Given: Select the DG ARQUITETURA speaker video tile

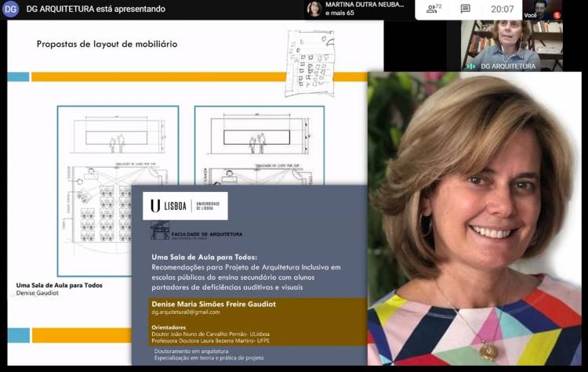Looking at the screenshot, I should 512,45.
